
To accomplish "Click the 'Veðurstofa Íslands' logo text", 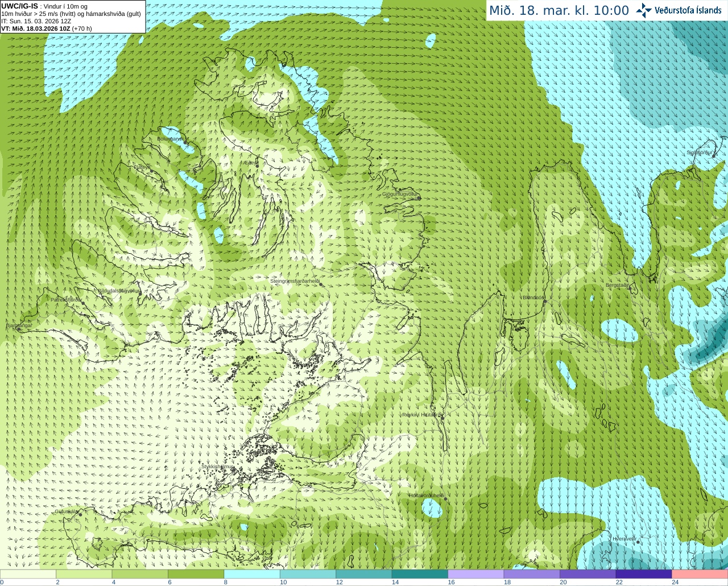I will 688,10.
